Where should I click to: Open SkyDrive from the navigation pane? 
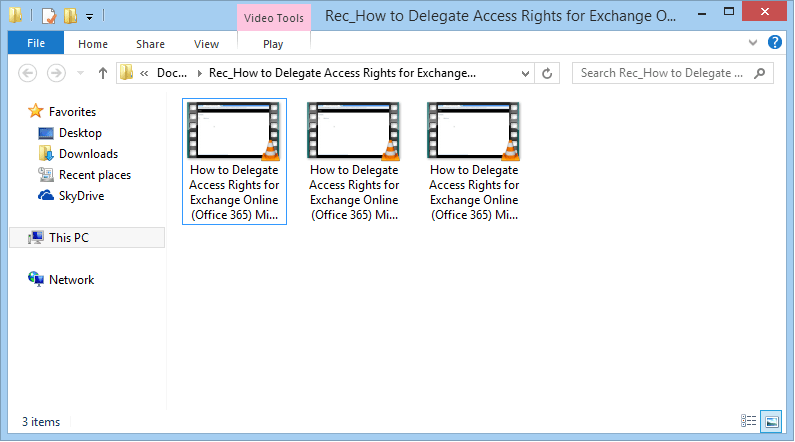(x=81, y=196)
